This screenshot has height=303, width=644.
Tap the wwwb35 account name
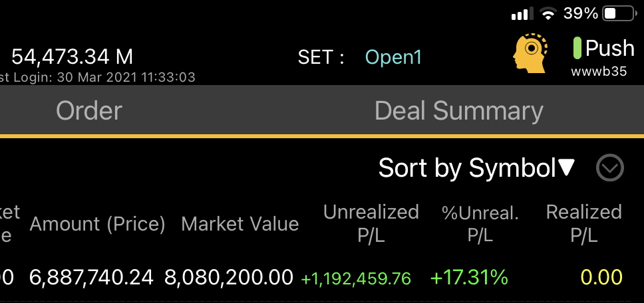tap(599, 72)
